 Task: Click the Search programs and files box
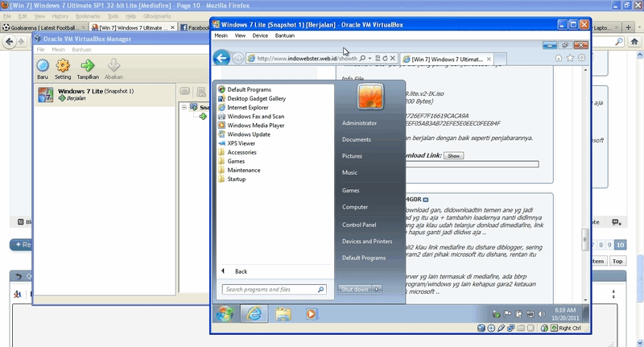tap(274, 290)
